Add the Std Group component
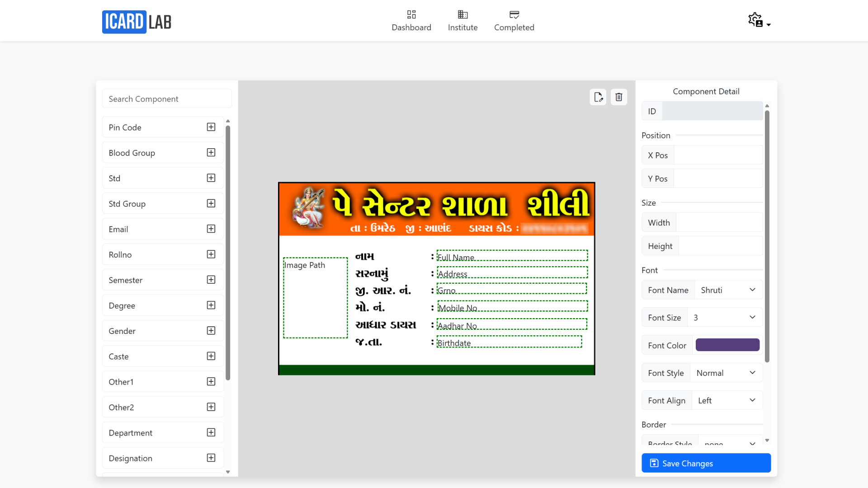The height and width of the screenshot is (488, 868). coord(211,203)
